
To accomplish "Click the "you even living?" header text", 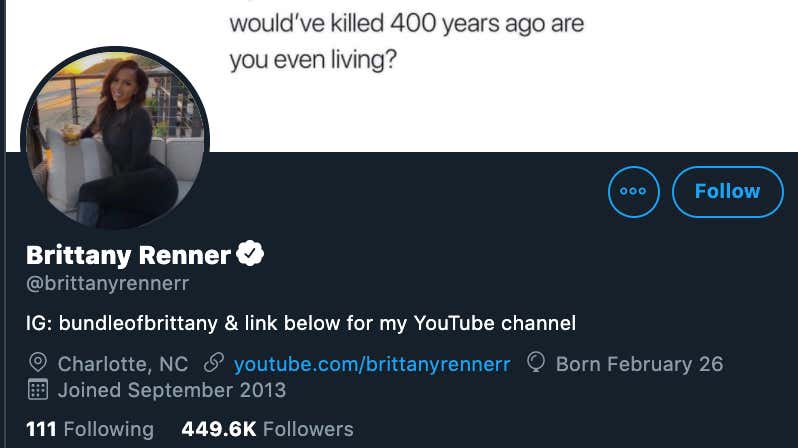I will click(312, 60).
